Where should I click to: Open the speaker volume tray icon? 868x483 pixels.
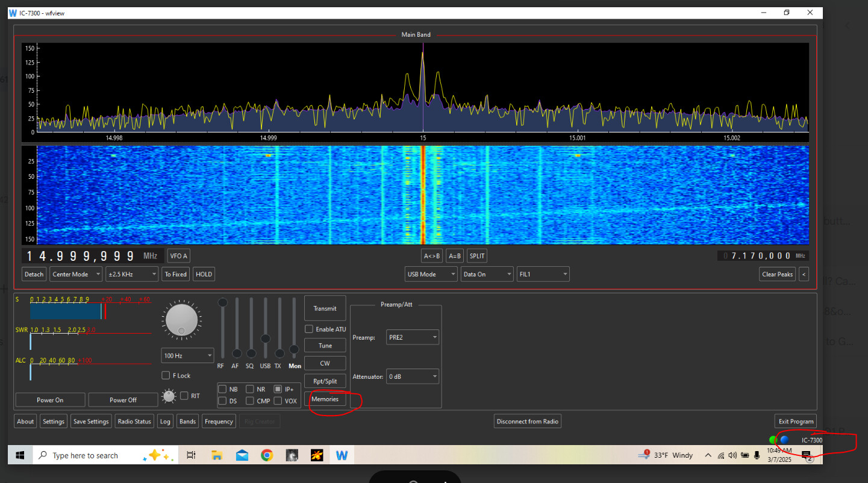click(732, 455)
